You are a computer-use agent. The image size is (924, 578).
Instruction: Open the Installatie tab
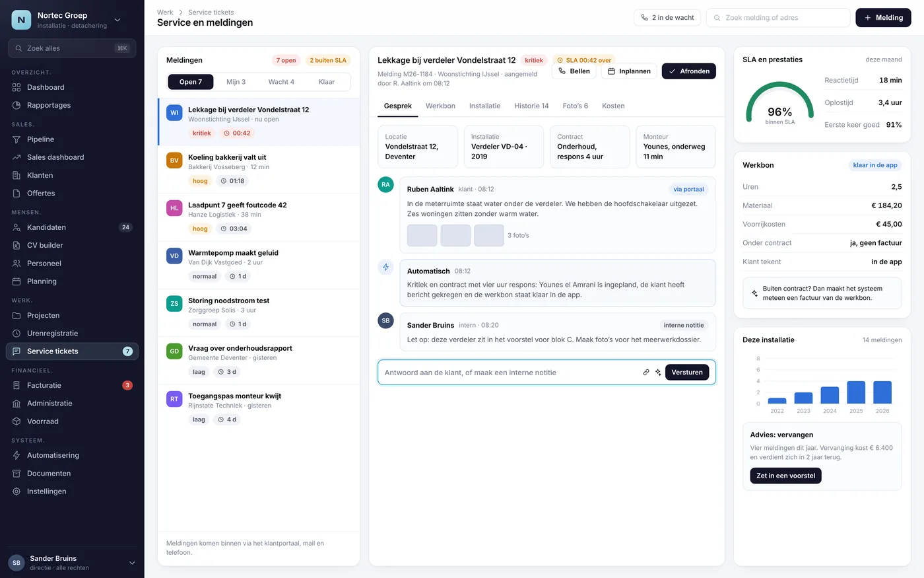pos(484,106)
